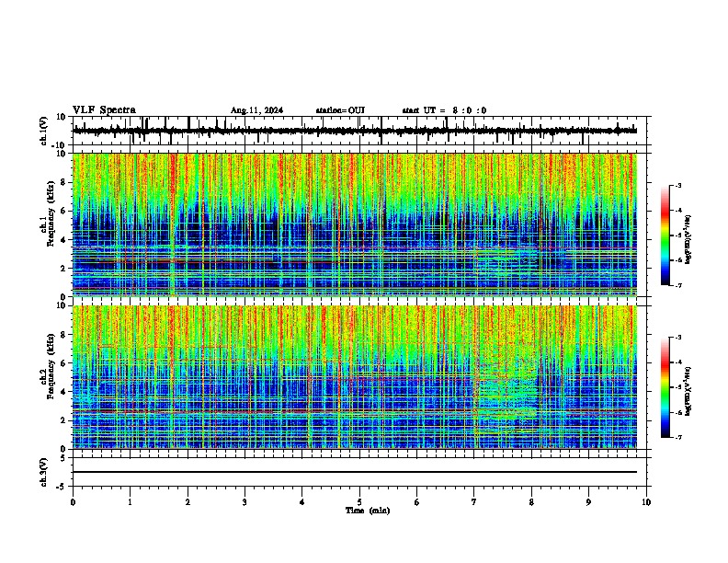Click time axis tick label "2"
728x563 pixels.
coord(188,502)
